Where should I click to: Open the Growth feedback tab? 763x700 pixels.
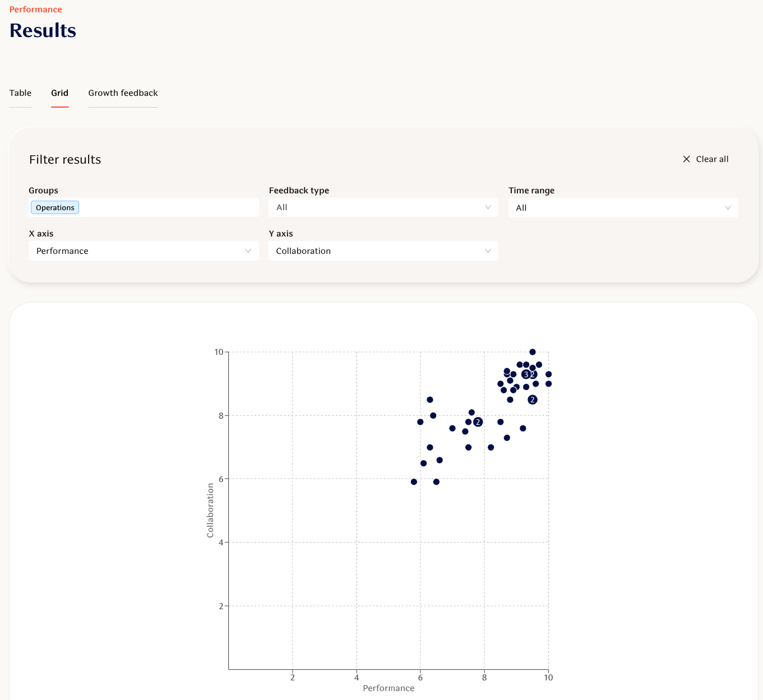(123, 93)
